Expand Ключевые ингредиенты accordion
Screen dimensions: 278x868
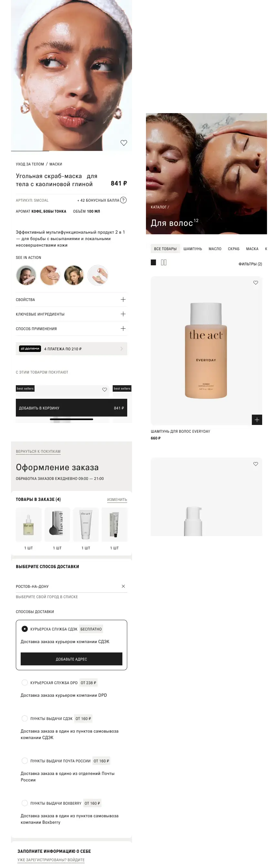coord(71,314)
